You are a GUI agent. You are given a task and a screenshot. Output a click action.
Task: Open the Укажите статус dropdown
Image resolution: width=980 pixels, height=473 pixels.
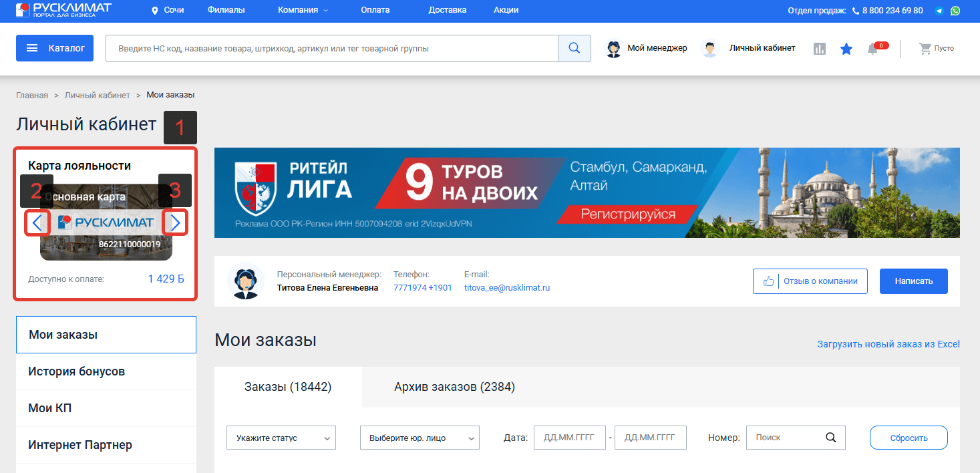pos(281,438)
